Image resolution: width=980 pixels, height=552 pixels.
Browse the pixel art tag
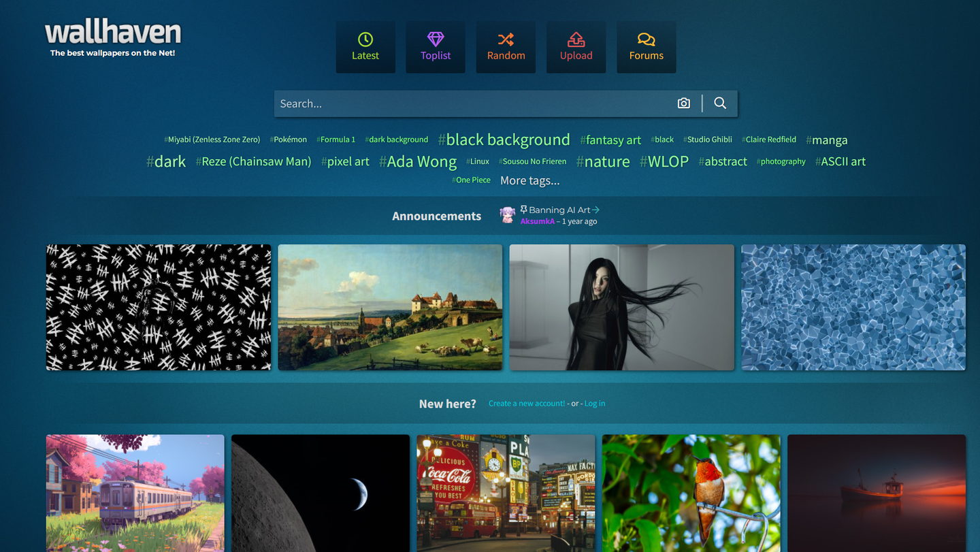click(345, 161)
